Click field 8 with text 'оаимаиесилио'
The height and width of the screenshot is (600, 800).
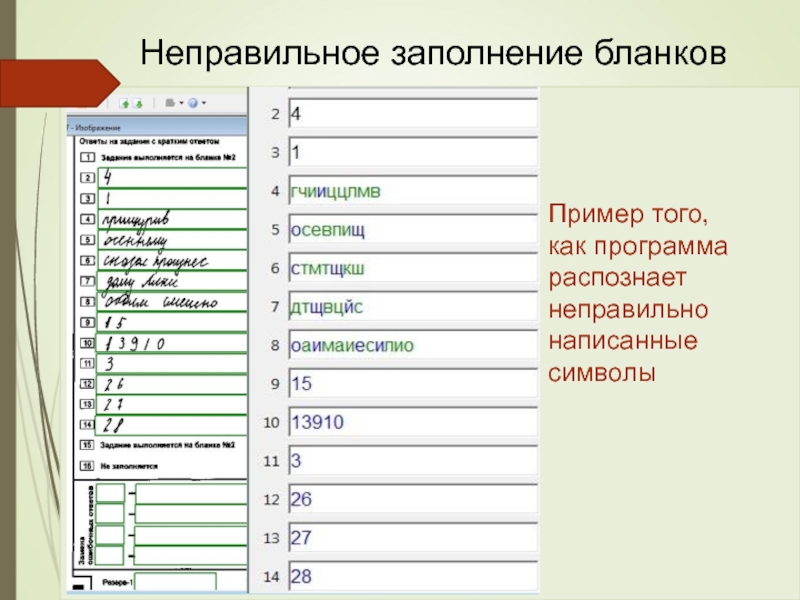tap(413, 345)
